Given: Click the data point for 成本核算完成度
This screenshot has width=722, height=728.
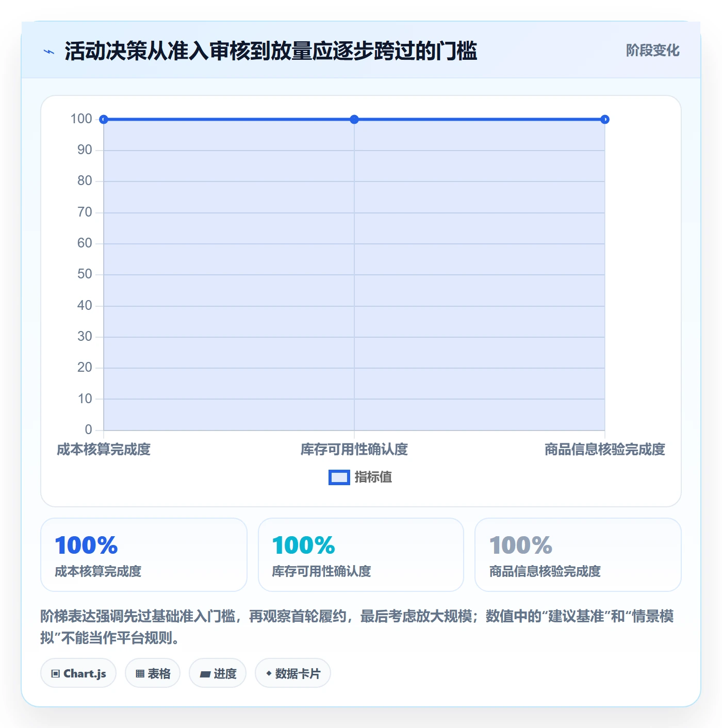Looking at the screenshot, I should tap(104, 120).
